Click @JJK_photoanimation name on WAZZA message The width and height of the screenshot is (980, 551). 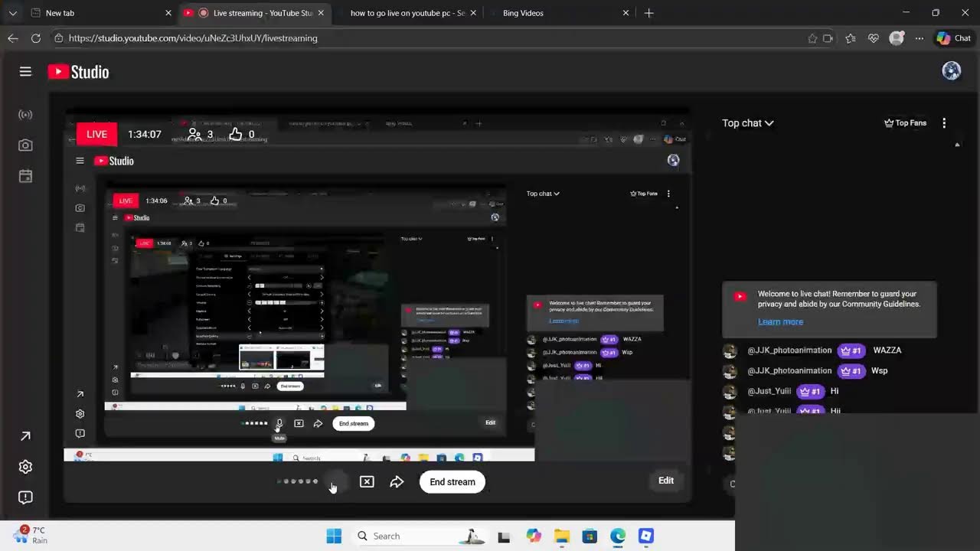pyautogui.click(x=789, y=350)
